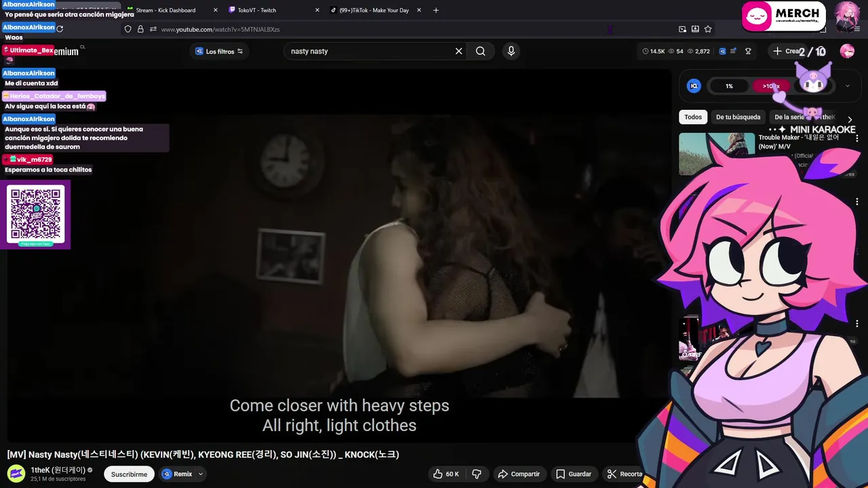Click the 1theK channel name
This screenshot has height=488, width=868.
click(x=58, y=470)
